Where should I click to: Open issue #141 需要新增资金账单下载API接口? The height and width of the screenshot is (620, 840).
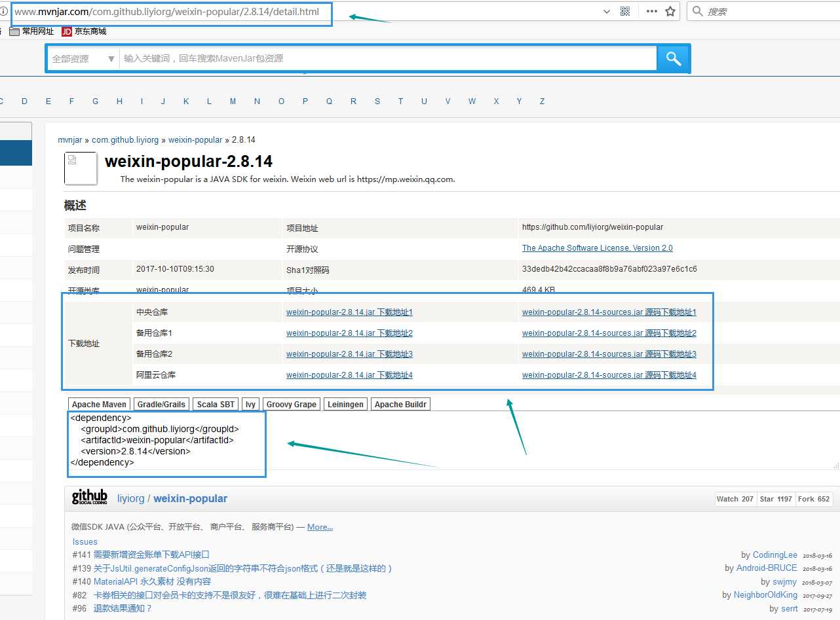pyautogui.click(x=151, y=555)
